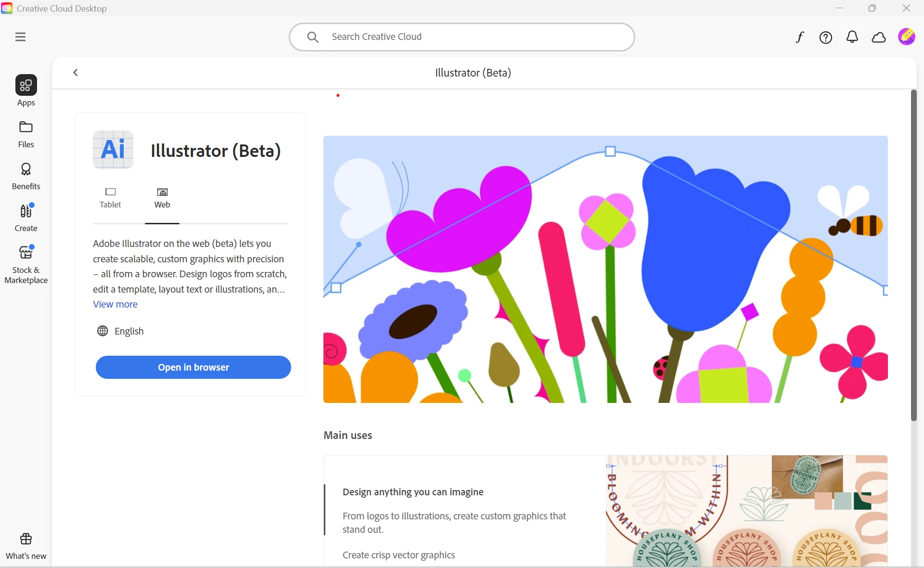View notifications bell
Screen dimensions: 924x568
click(x=852, y=38)
